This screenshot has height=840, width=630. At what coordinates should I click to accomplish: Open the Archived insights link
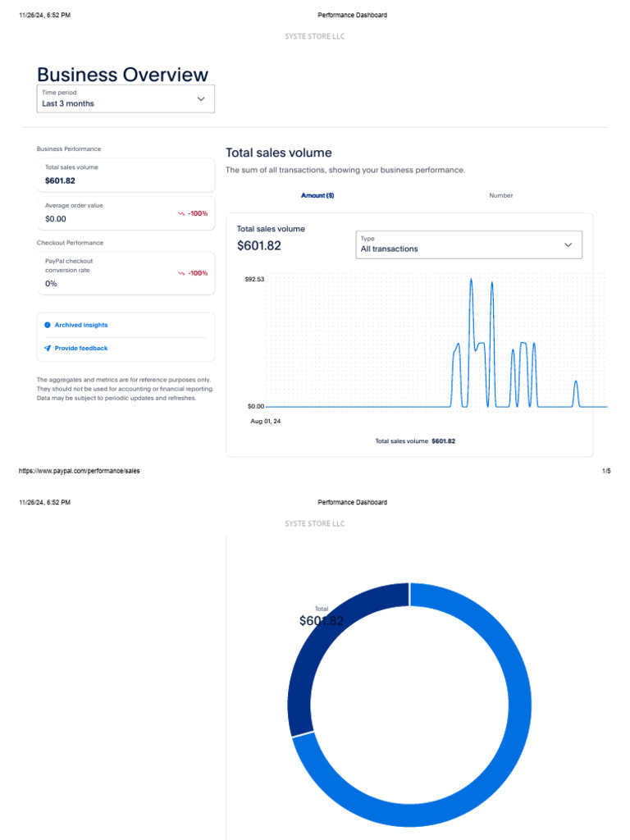[81, 325]
